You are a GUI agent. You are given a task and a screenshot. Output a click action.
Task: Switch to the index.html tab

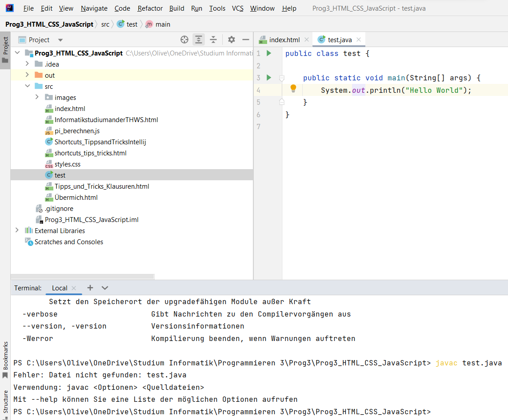284,39
